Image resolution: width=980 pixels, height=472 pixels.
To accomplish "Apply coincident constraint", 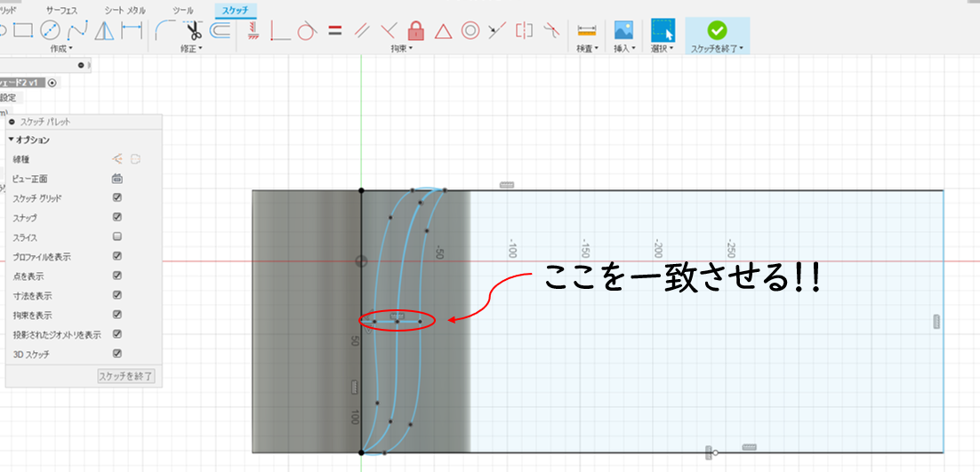I will pos(389,30).
